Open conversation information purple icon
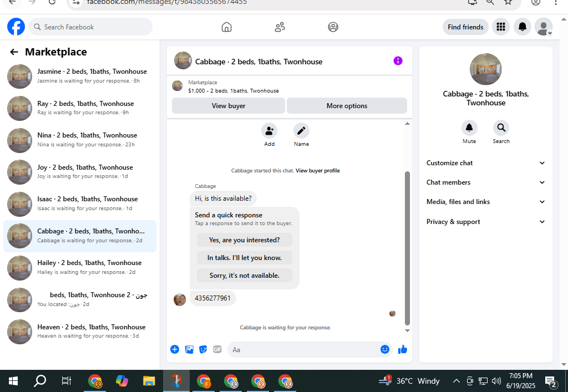This screenshot has width=568, height=392. (398, 61)
